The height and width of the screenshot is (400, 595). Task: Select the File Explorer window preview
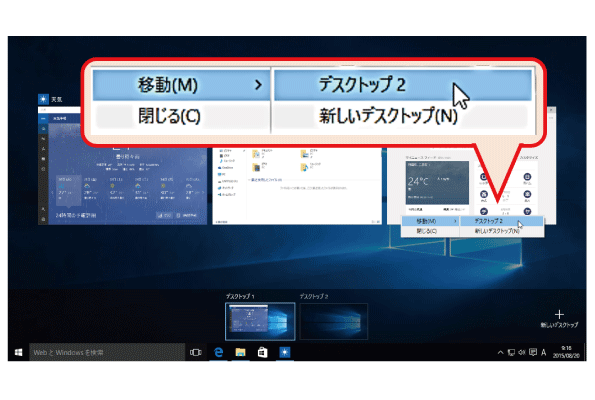[x=297, y=186]
